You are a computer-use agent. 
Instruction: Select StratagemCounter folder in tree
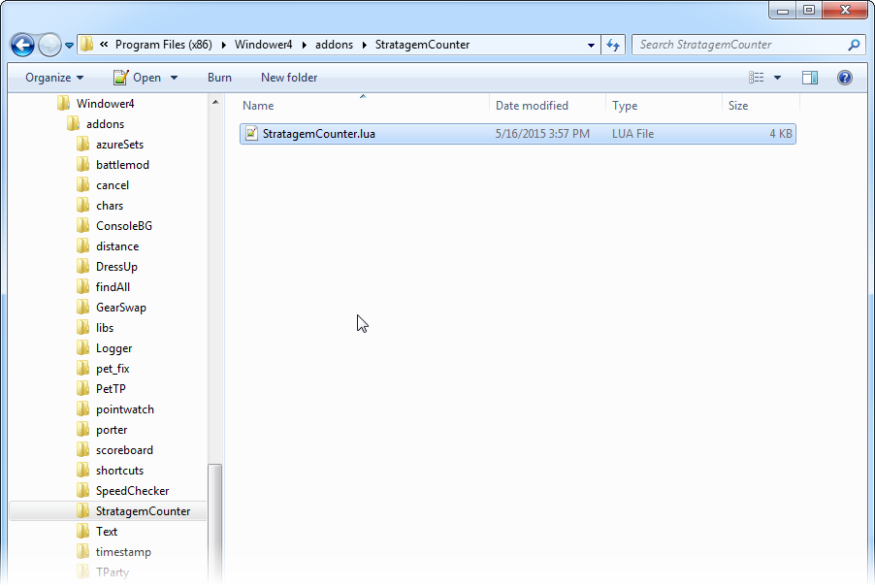tap(108, 511)
